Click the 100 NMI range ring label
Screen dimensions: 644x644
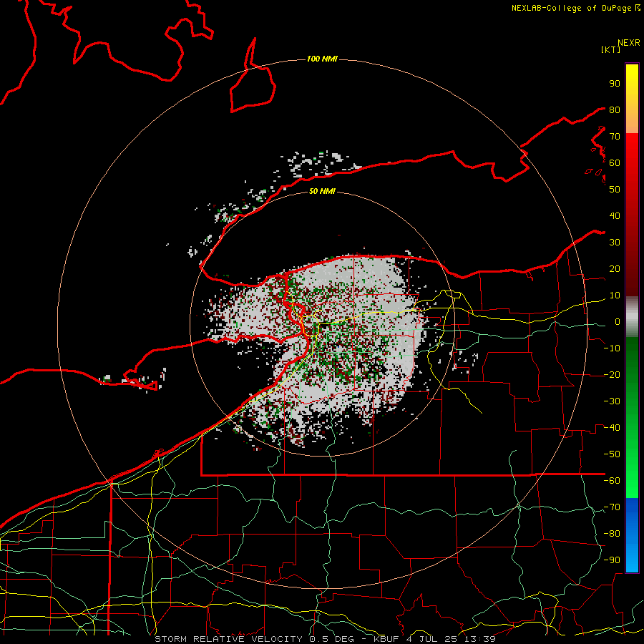322,59
